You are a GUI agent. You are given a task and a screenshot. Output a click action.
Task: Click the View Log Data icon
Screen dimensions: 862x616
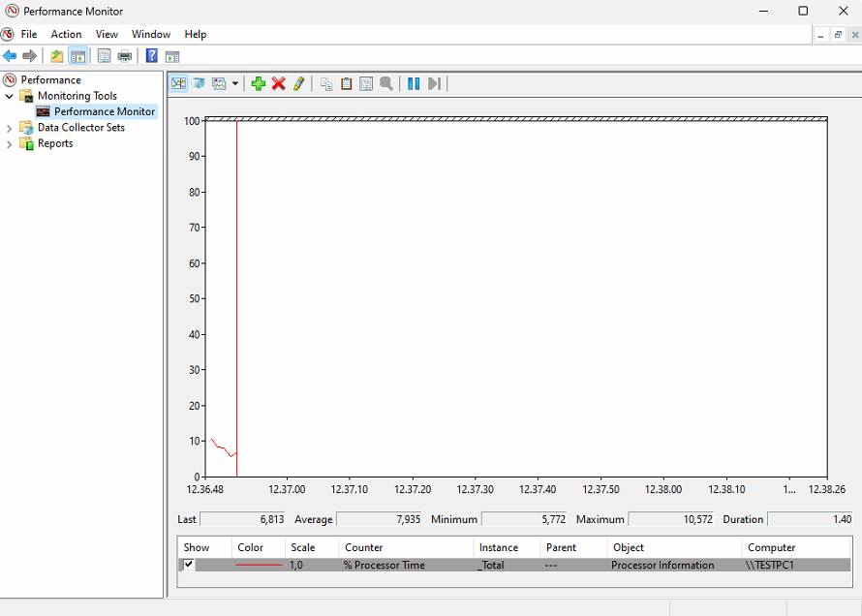pos(199,84)
